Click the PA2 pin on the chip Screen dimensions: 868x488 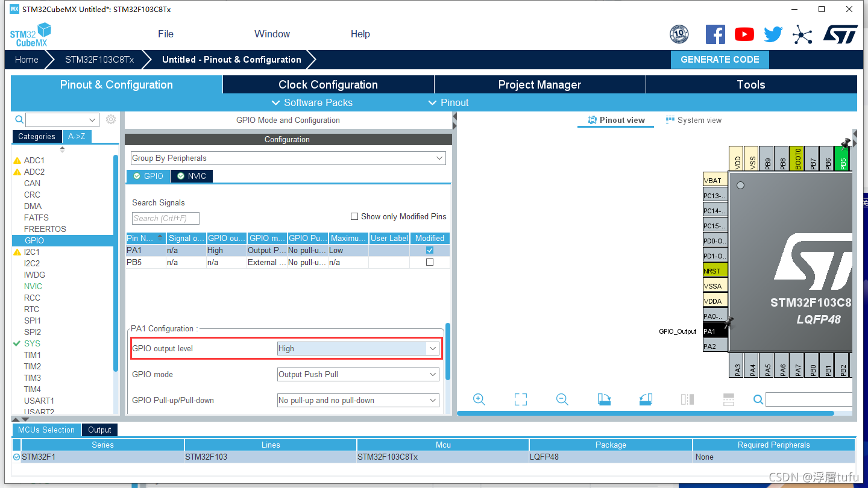(x=715, y=346)
